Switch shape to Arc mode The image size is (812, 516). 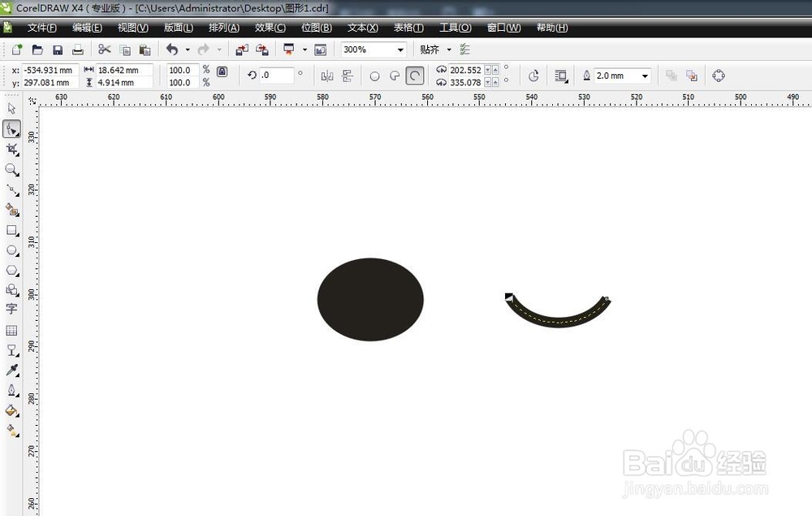click(x=415, y=76)
